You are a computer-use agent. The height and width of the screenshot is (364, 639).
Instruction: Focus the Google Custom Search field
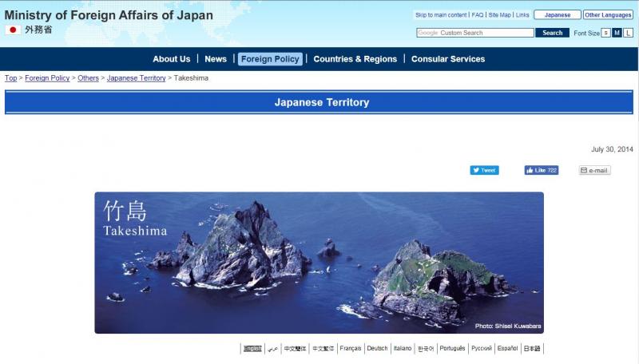pos(475,33)
